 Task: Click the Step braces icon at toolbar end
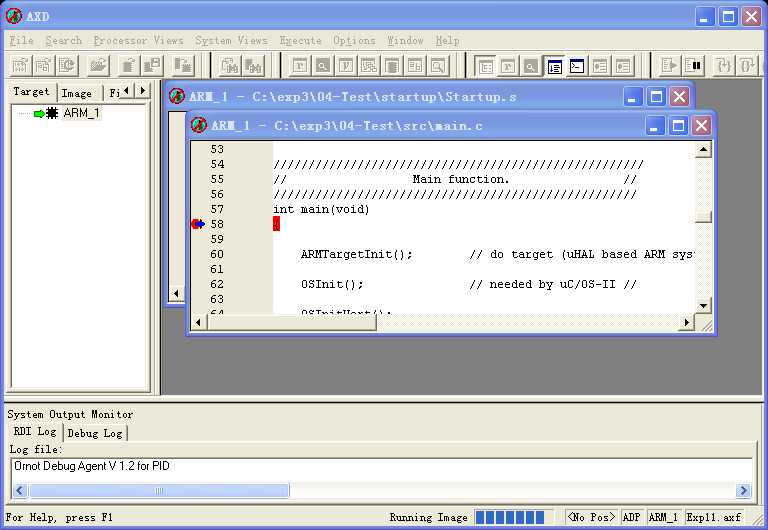[x=746, y=65]
